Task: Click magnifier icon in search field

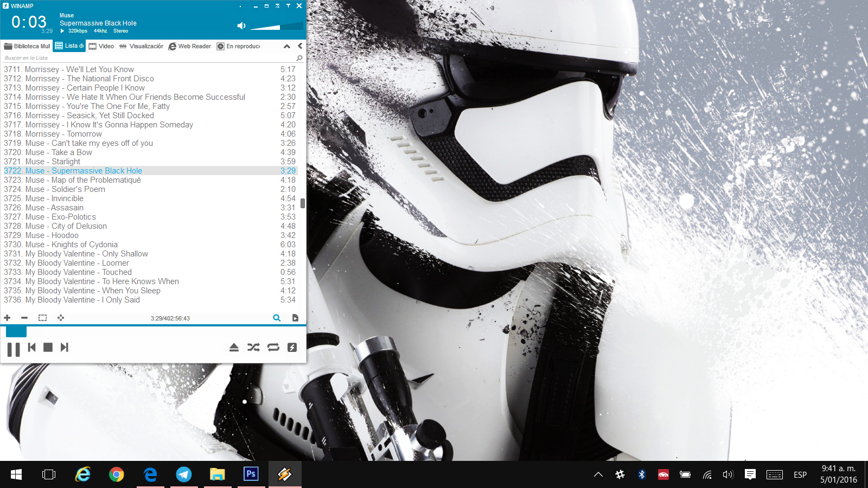Action: 299,58
